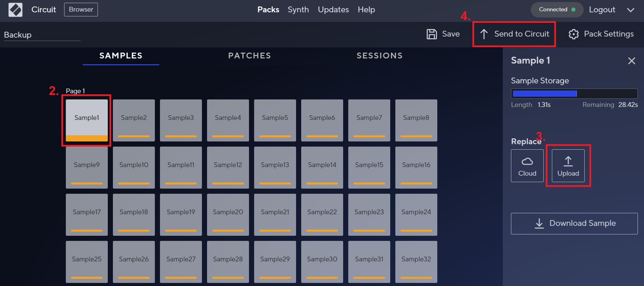Select the Sample30 pad
This screenshot has width=644, height=286.
tap(322, 262)
